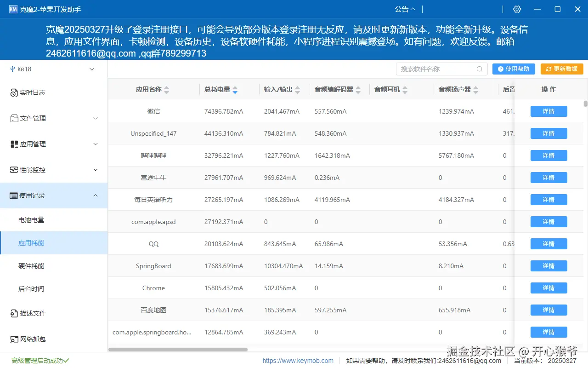
Task: Select the 10304.470mA cell
Action: tap(283, 266)
